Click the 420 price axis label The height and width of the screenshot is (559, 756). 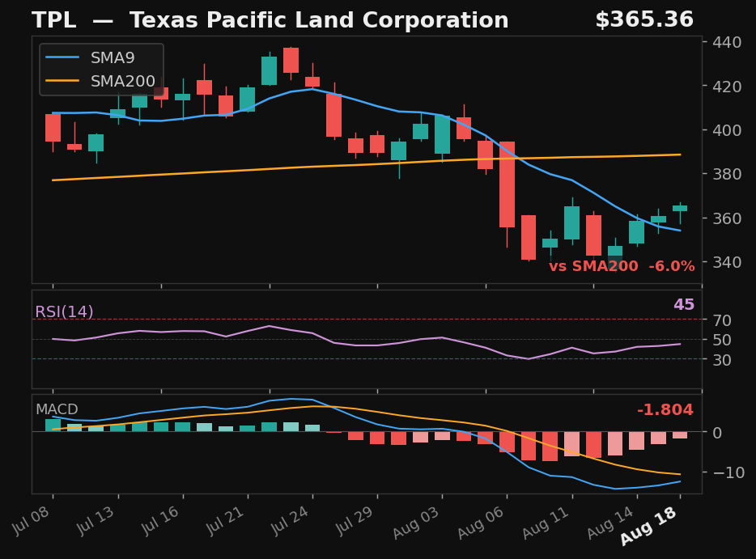point(727,87)
